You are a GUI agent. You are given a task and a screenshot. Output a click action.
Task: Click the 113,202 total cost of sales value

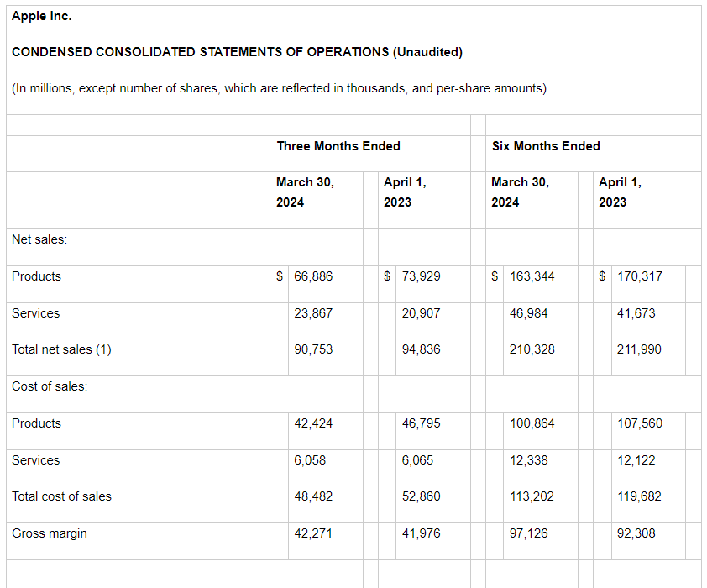point(532,496)
